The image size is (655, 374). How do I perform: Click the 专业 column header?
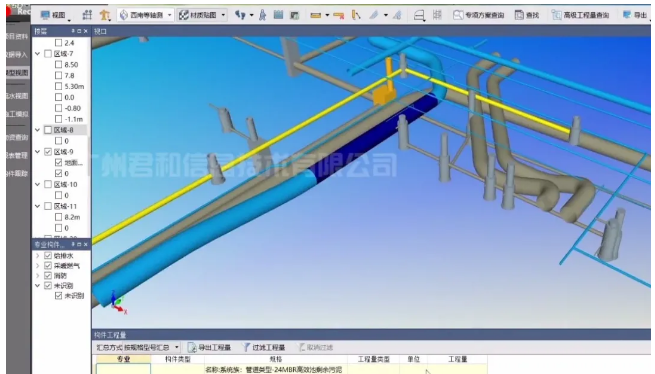point(123,359)
